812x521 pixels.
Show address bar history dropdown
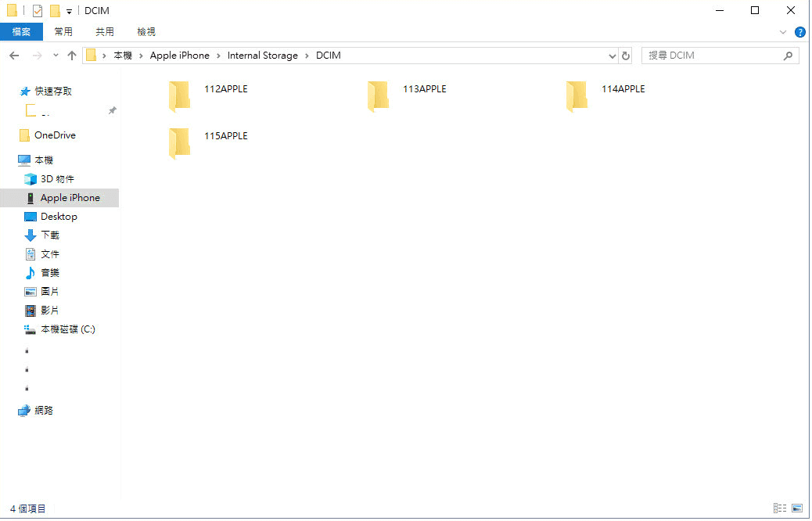612,56
